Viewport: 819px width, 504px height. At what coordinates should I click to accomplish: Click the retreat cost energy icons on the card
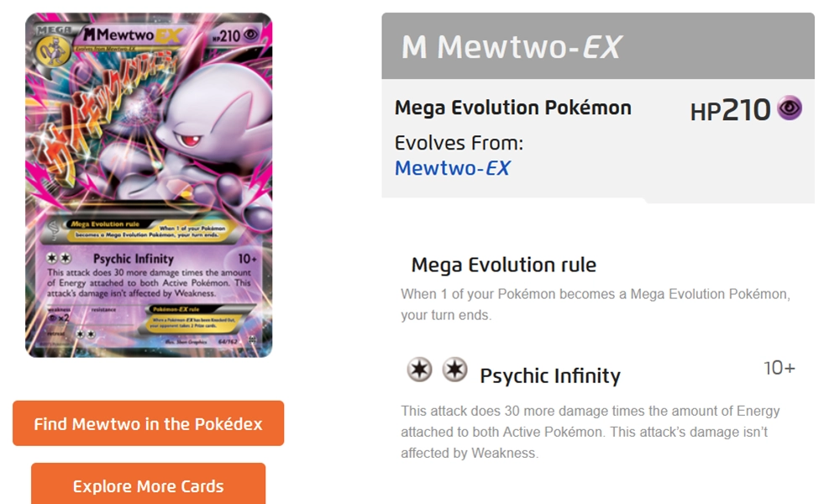(x=87, y=334)
